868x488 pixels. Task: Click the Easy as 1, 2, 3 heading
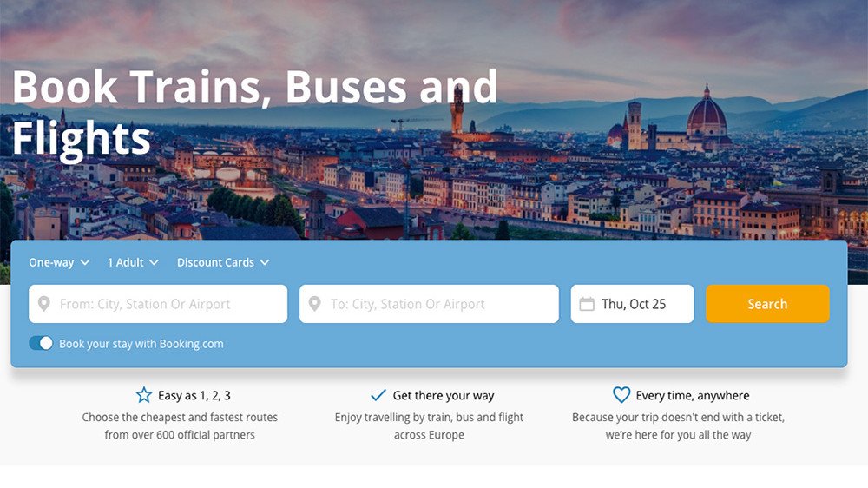194,396
